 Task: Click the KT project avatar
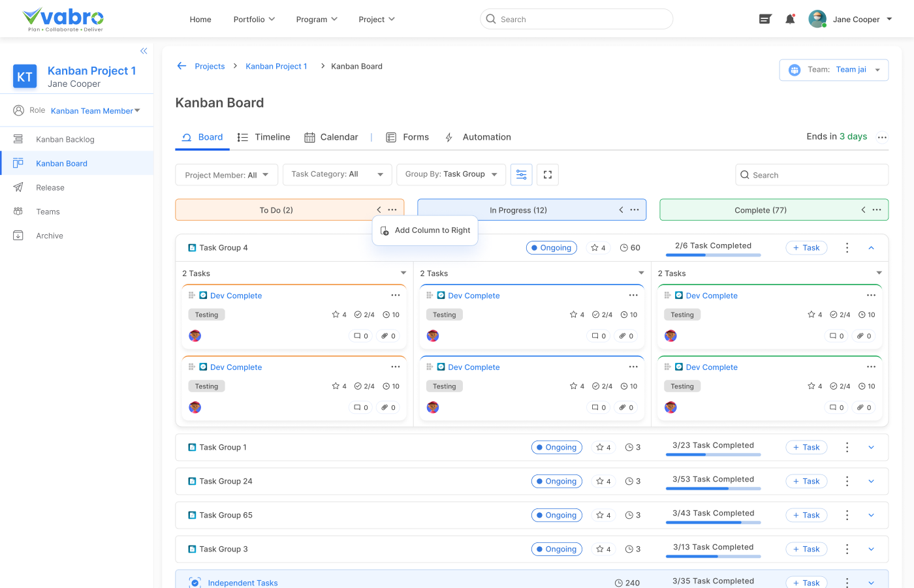(x=25, y=76)
